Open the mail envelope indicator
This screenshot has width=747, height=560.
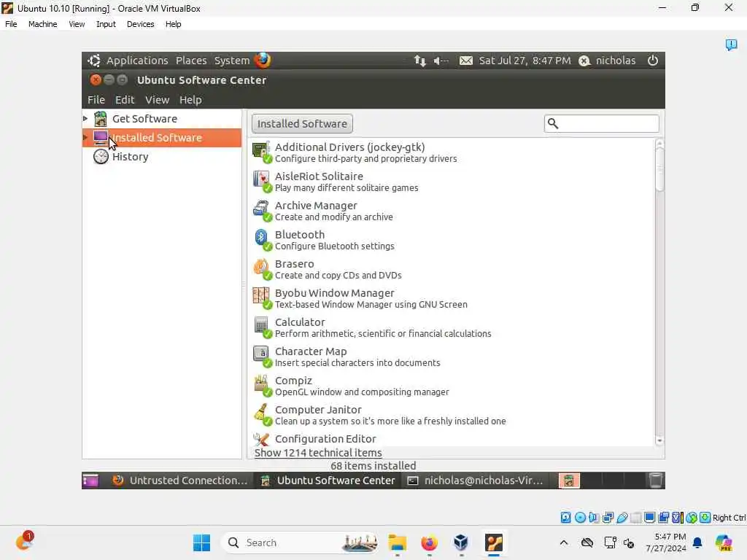(x=466, y=61)
